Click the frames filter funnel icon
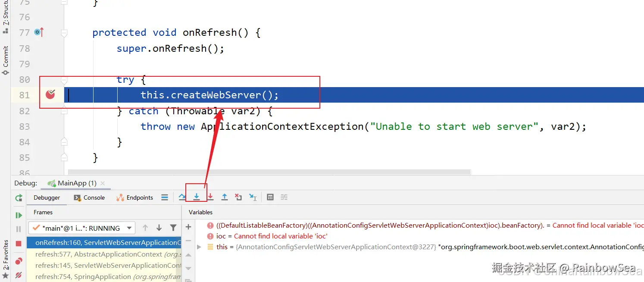The image size is (644, 282). tap(173, 228)
